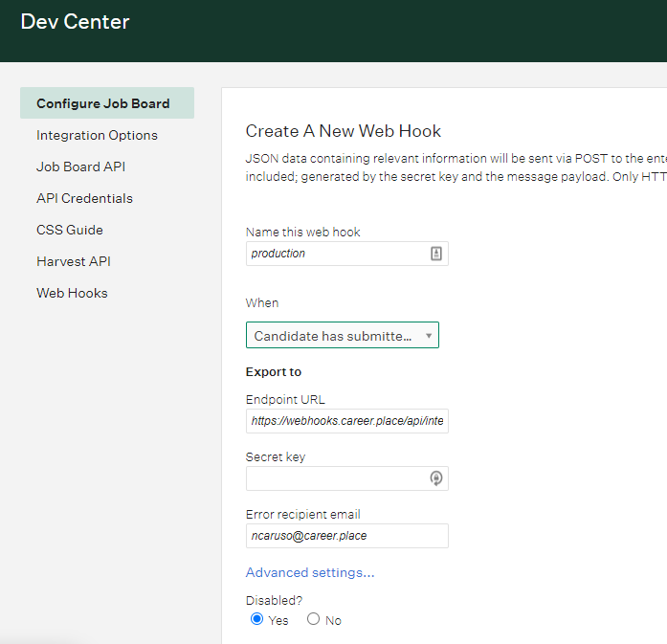Screen dimensions: 667x644
Task: Open Harvest API section
Action: [74, 261]
